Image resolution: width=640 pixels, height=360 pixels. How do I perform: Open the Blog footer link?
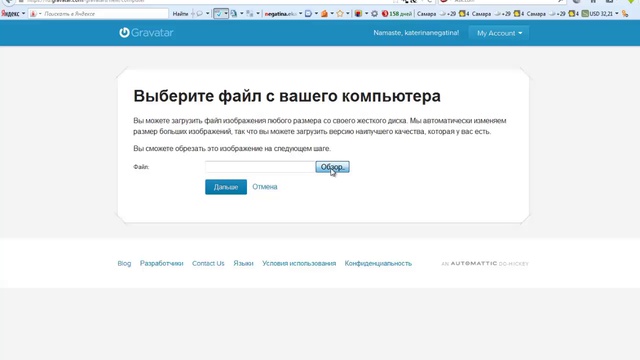pos(124,264)
